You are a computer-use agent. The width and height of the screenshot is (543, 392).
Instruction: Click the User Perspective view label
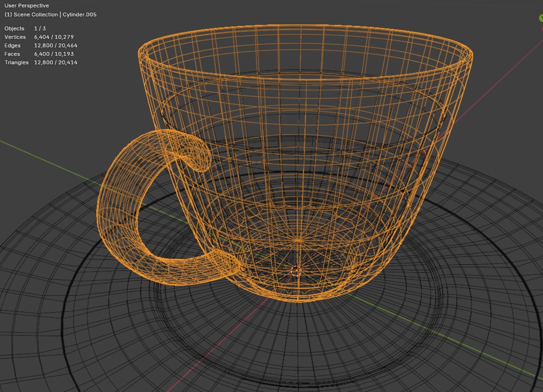click(x=27, y=5)
